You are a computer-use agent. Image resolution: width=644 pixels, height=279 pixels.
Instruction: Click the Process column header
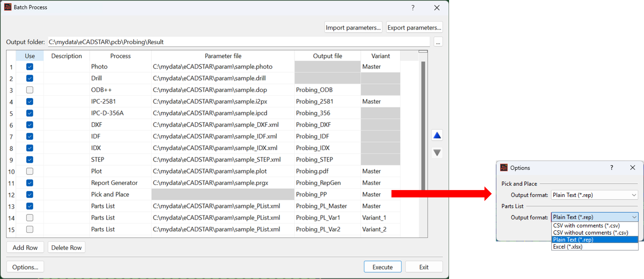tap(120, 56)
